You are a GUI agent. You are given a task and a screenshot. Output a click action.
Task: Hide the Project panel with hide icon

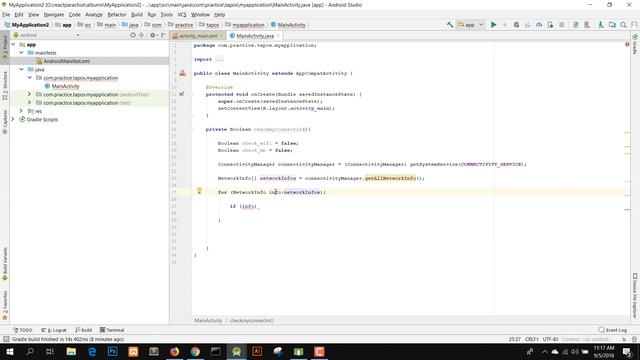pyautogui.click(x=163, y=35)
